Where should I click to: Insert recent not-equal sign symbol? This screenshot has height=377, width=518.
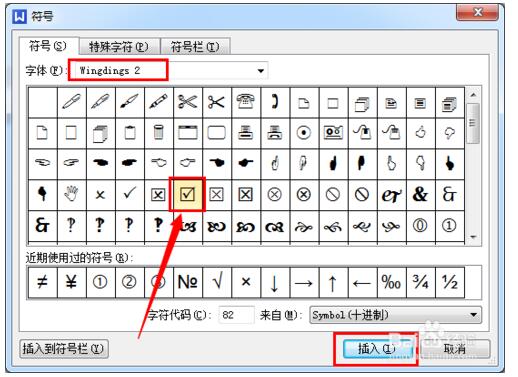(x=42, y=282)
